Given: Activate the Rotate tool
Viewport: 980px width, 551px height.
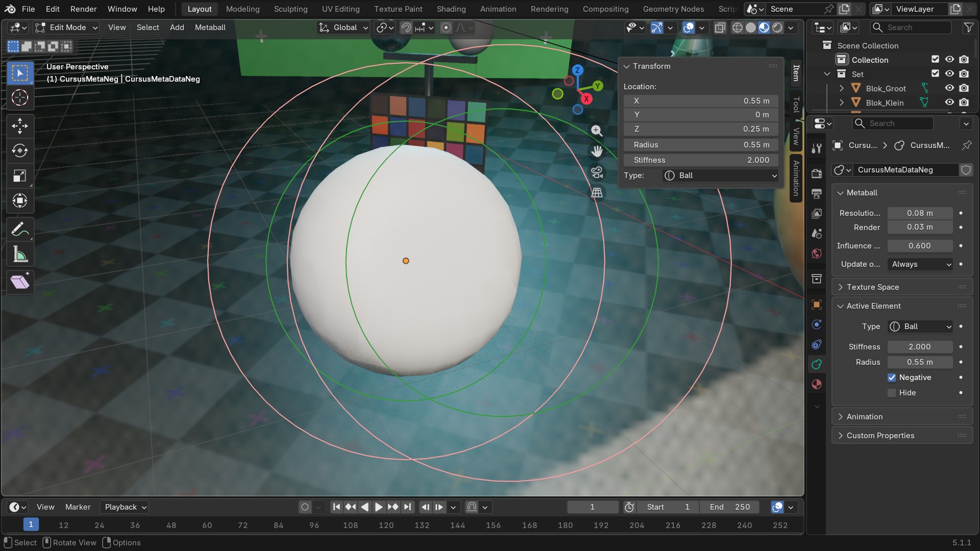Looking at the screenshot, I should point(20,151).
